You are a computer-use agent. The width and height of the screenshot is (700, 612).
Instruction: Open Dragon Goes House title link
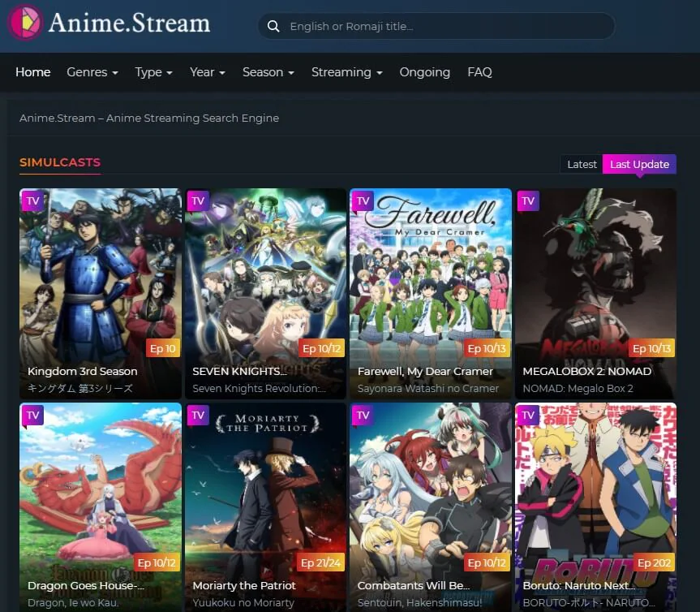point(86,586)
